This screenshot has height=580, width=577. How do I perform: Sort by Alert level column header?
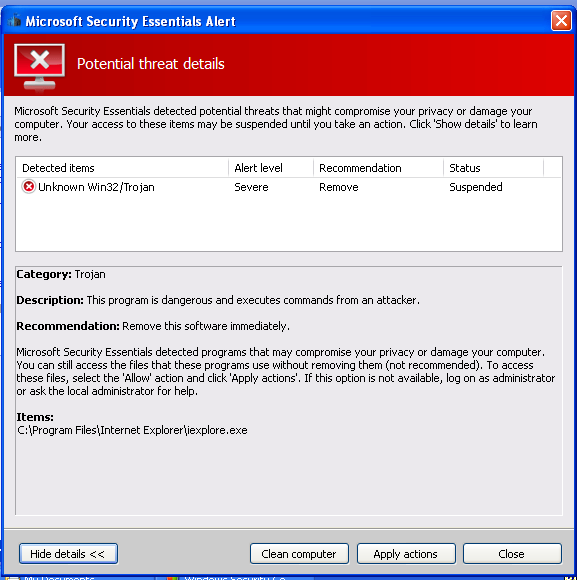point(271,168)
